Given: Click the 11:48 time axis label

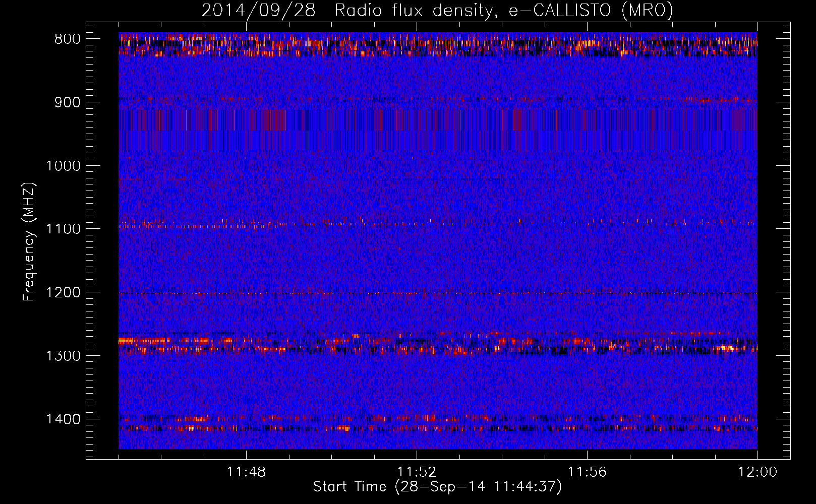Looking at the screenshot, I should tap(246, 472).
